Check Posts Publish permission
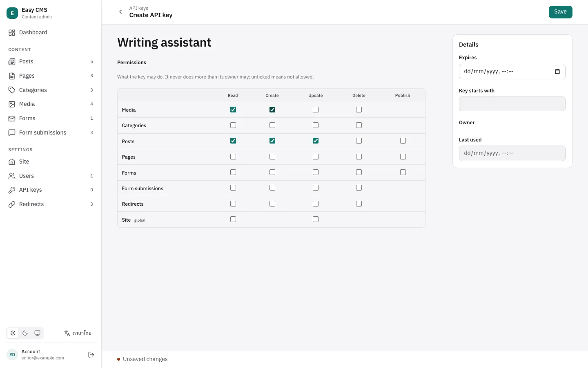This screenshot has height=368, width=588. point(403,141)
